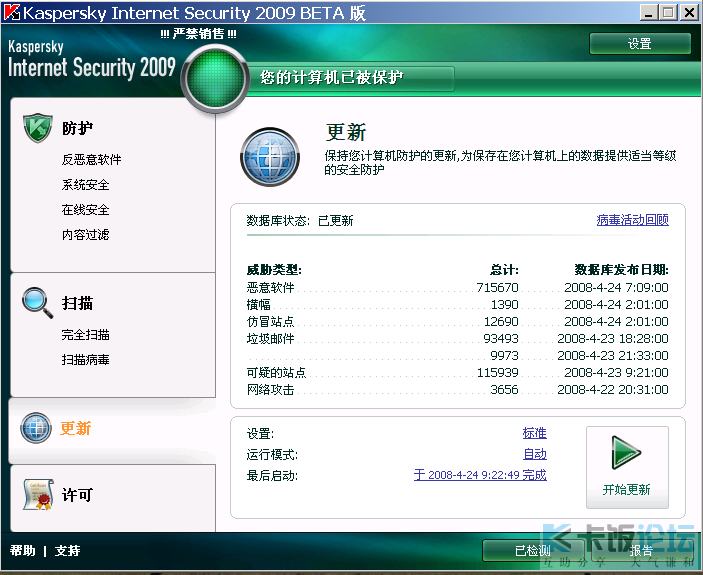The width and height of the screenshot is (703, 575).
Task: Click the 您的计算机已被保护 status banner
Action: click(x=351, y=78)
